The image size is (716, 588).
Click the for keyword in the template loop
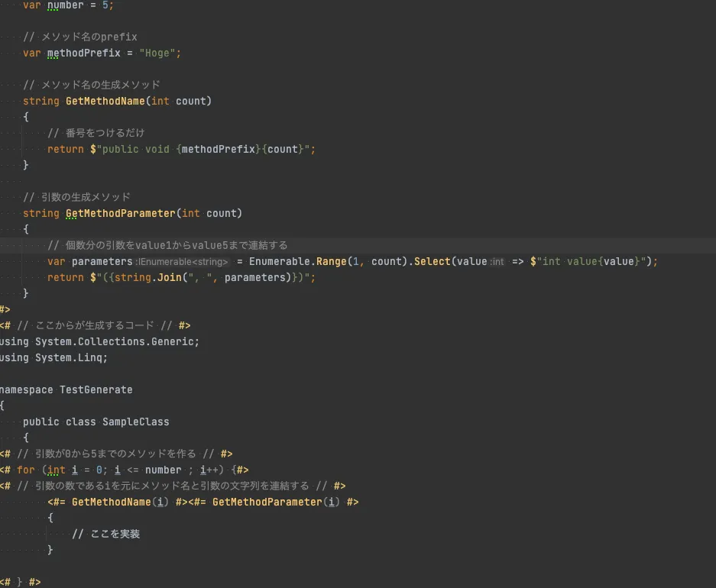coord(26,470)
